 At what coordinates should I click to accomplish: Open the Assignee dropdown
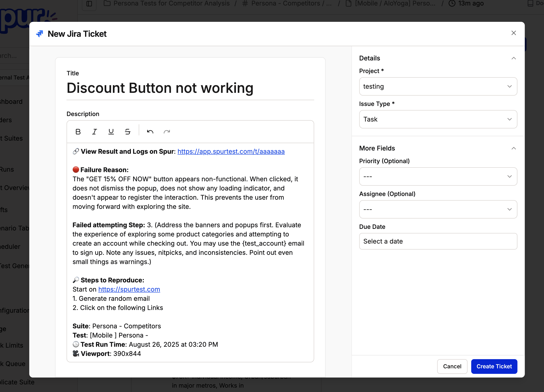(438, 209)
